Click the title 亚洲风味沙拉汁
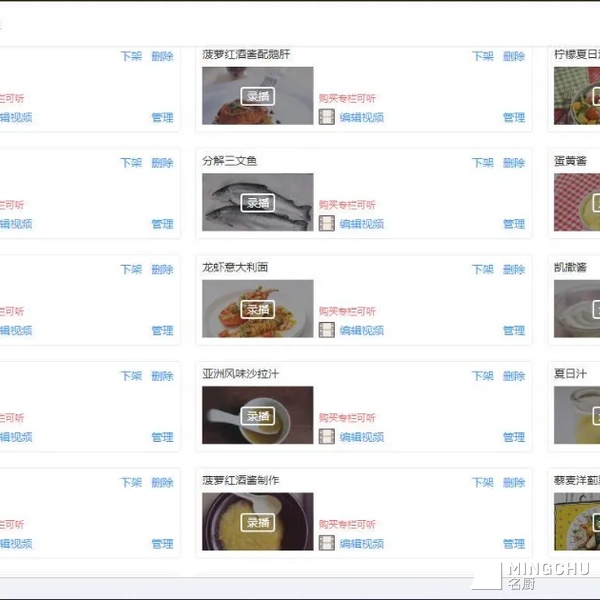Viewport: 600px width, 600px height. coord(240,373)
